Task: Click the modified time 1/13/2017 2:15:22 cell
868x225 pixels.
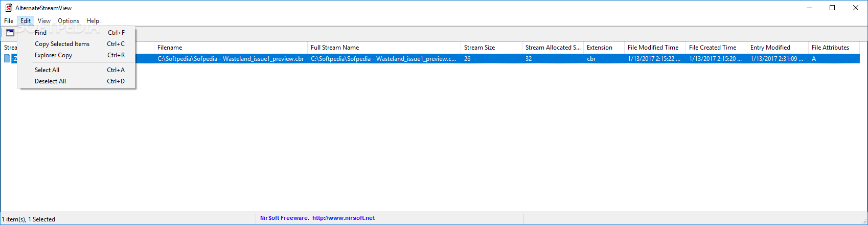Action: 655,59
